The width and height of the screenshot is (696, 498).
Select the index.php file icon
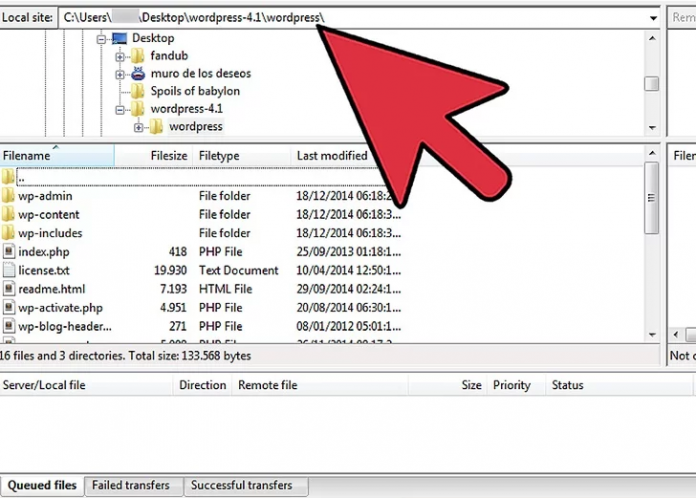[9, 252]
